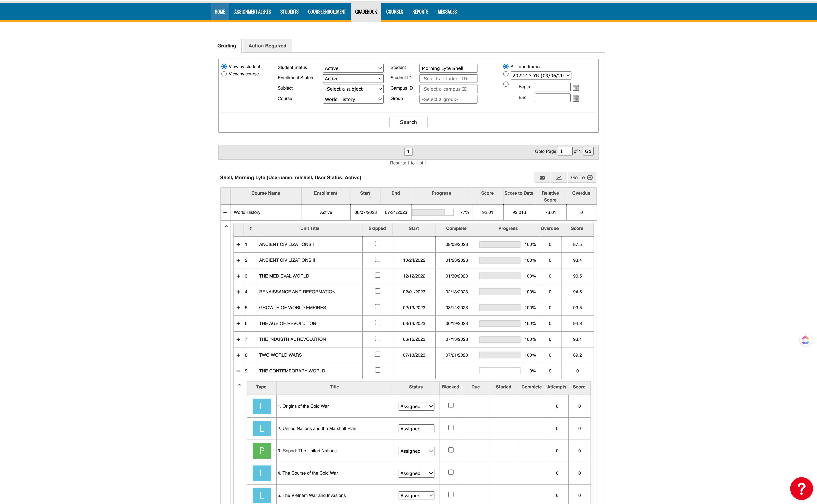Viewport: 817px width, 504px height.
Task: Click the World History 77% progress bar
Action: 433,212
